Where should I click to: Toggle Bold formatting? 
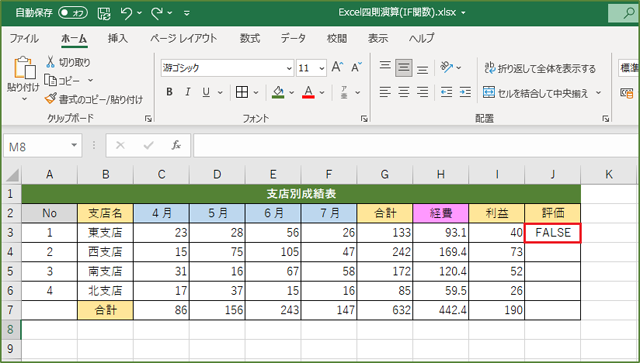(169, 92)
